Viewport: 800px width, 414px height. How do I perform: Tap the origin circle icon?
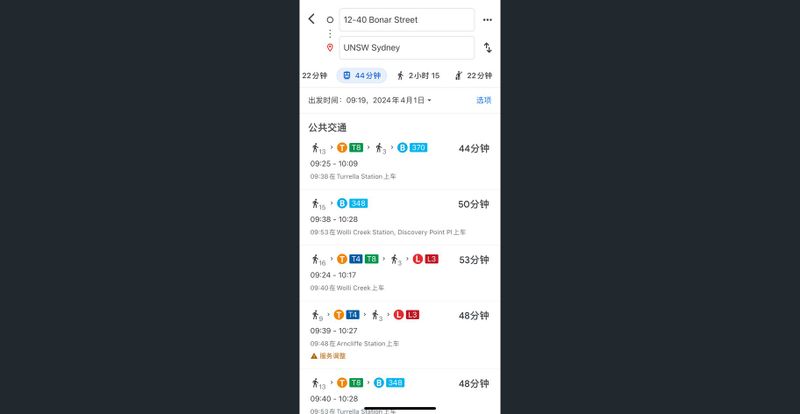330,19
